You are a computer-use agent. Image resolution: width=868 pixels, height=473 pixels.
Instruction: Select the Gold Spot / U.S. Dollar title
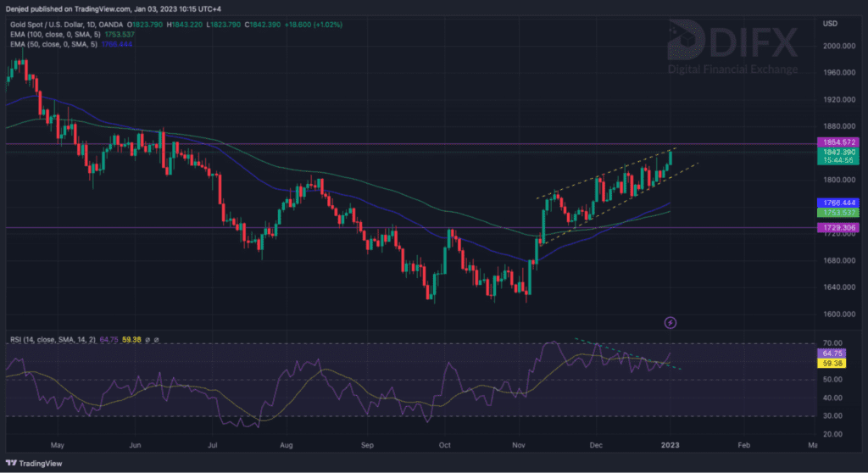pos(49,23)
